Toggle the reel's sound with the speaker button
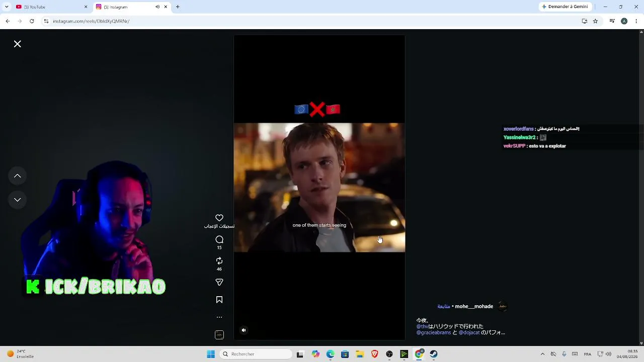Screen dimensions: 644x362 [x=244, y=330]
